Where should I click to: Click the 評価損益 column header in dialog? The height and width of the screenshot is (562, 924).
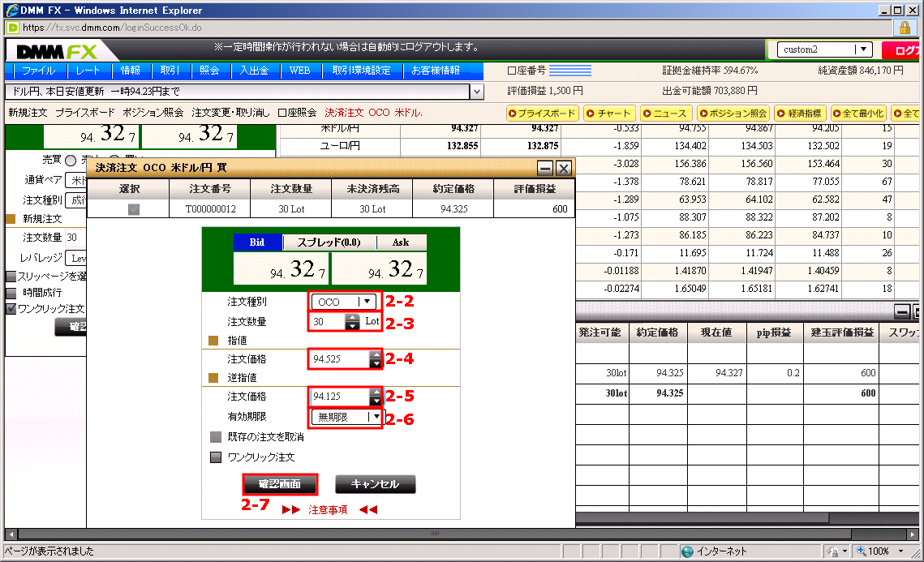coord(535,189)
